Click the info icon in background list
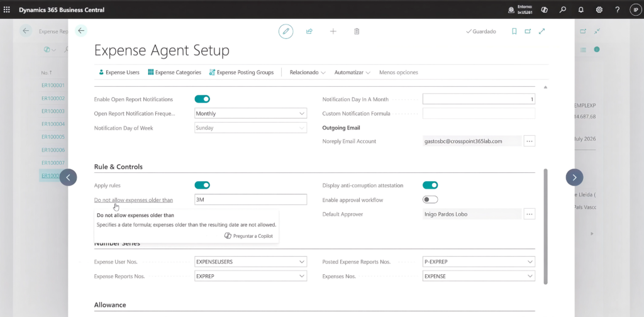 tap(597, 50)
